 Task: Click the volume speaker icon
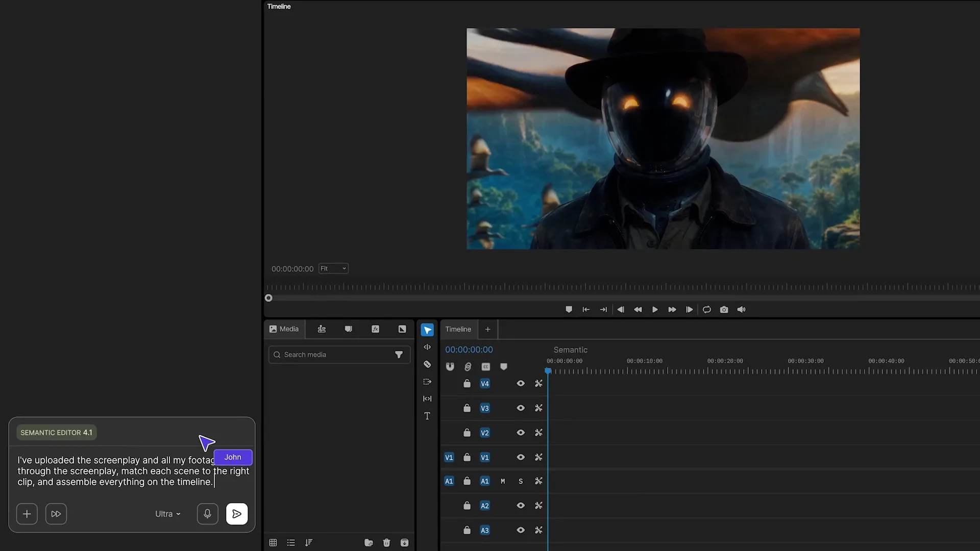pos(741,310)
